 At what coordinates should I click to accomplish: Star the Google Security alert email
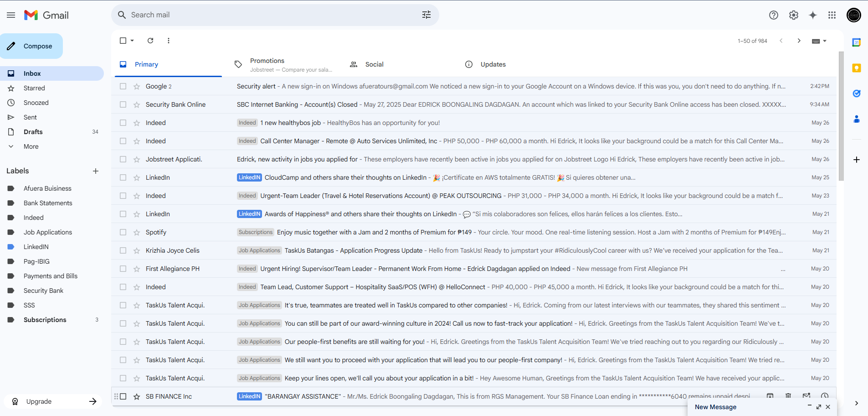pos(137,86)
